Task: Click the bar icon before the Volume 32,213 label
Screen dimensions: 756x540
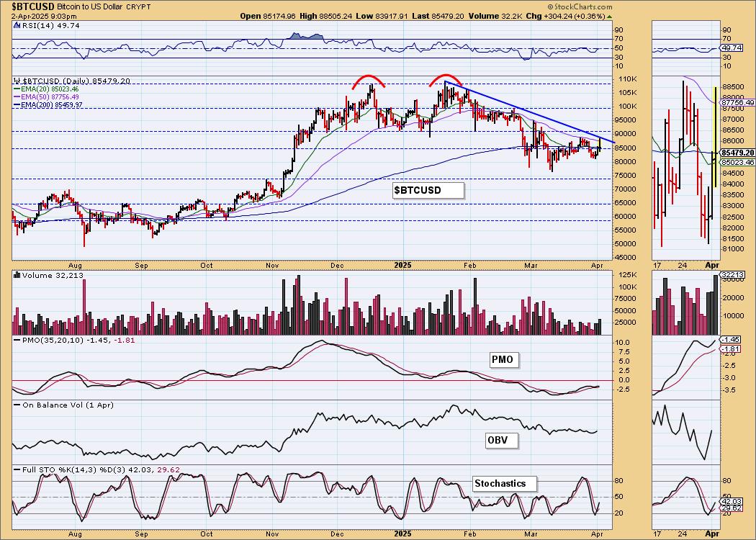Action: (17, 275)
